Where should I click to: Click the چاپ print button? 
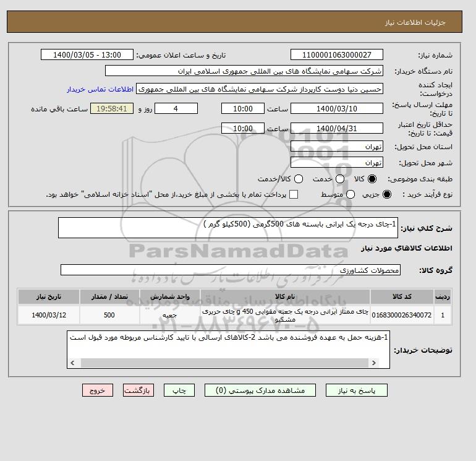pos(179,390)
